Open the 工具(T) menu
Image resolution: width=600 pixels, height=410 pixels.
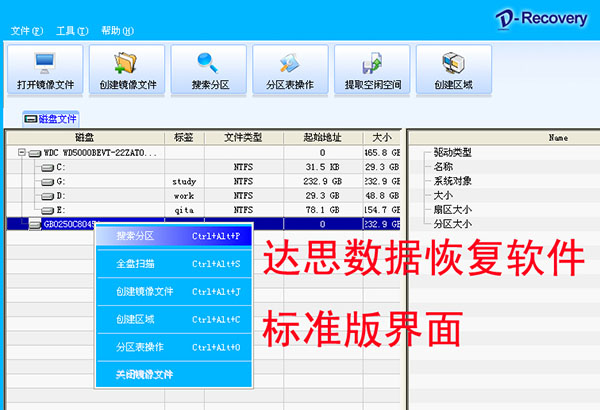pyautogui.click(x=72, y=31)
